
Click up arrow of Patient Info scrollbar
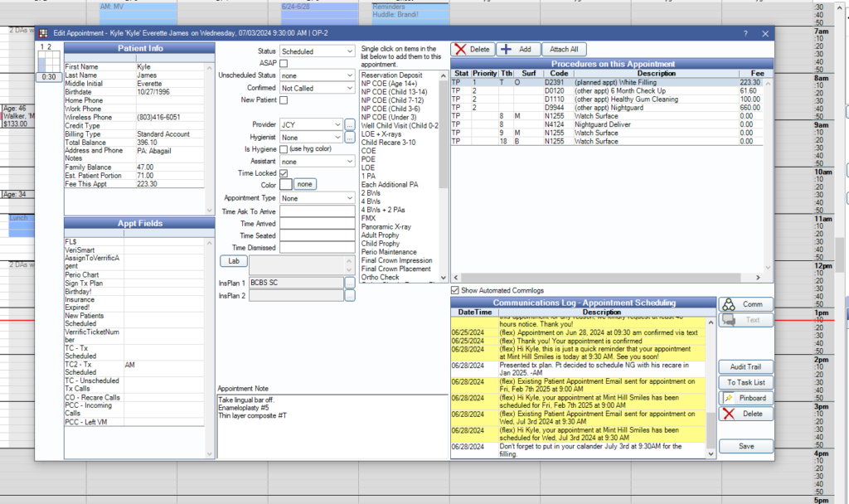tap(210, 68)
